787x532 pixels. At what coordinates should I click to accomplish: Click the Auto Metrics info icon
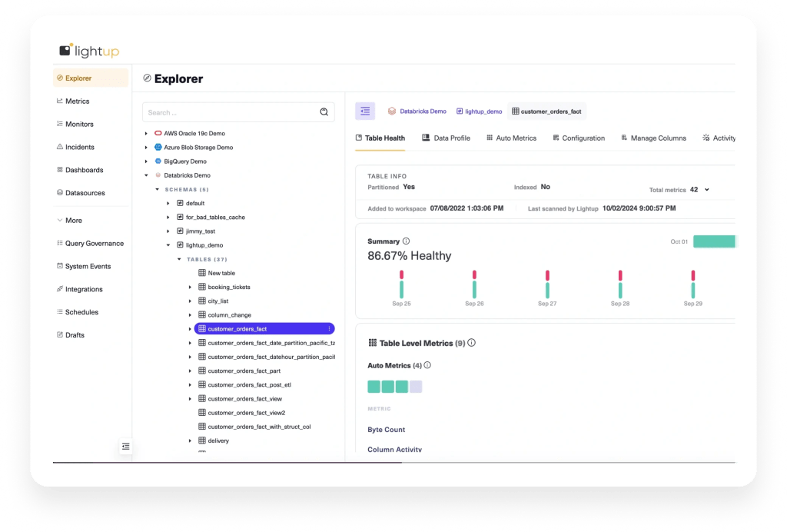coord(427,366)
